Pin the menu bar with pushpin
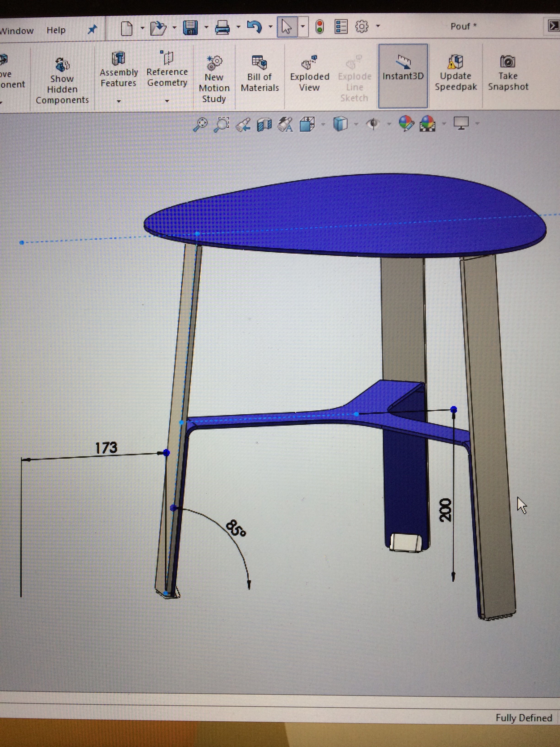 tap(92, 30)
